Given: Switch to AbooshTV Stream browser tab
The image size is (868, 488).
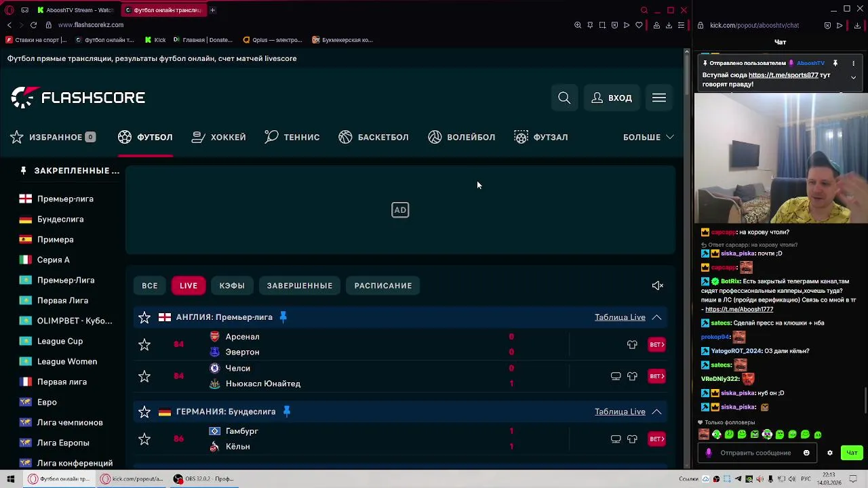Looking at the screenshot, I should click(75, 10).
